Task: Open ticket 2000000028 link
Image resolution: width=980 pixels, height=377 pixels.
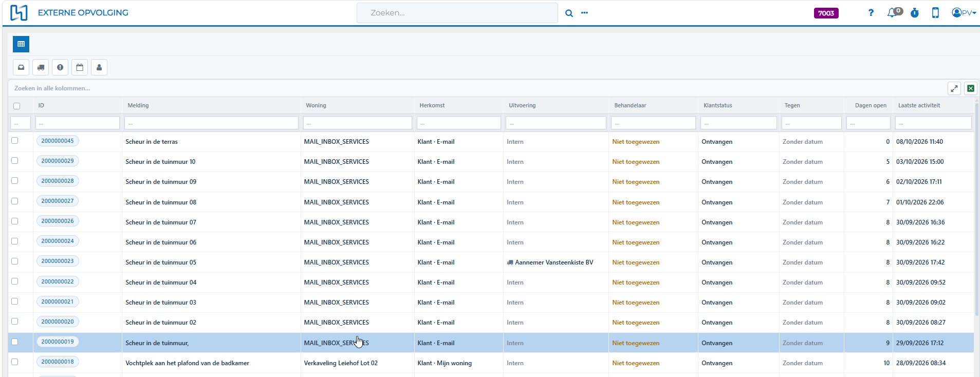Action: point(58,181)
